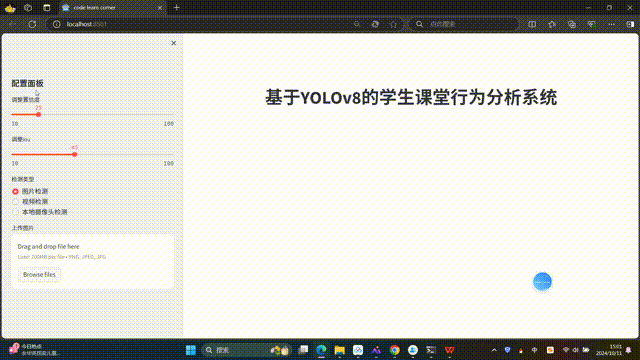Open the clock and date on the taskbar
640x360 pixels.
pyautogui.click(x=609, y=350)
